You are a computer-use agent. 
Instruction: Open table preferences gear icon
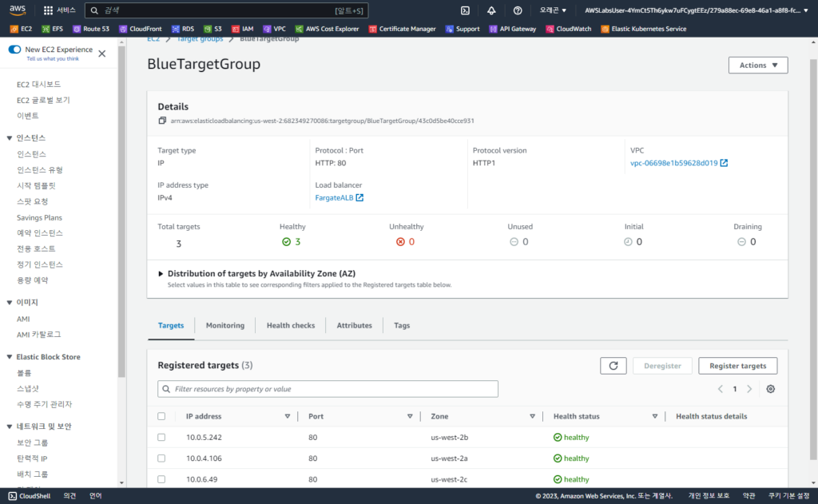(x=771, y=389)
